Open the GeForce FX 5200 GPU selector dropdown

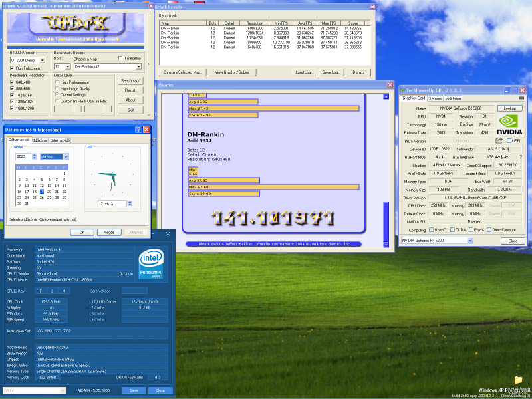[470, 241]
